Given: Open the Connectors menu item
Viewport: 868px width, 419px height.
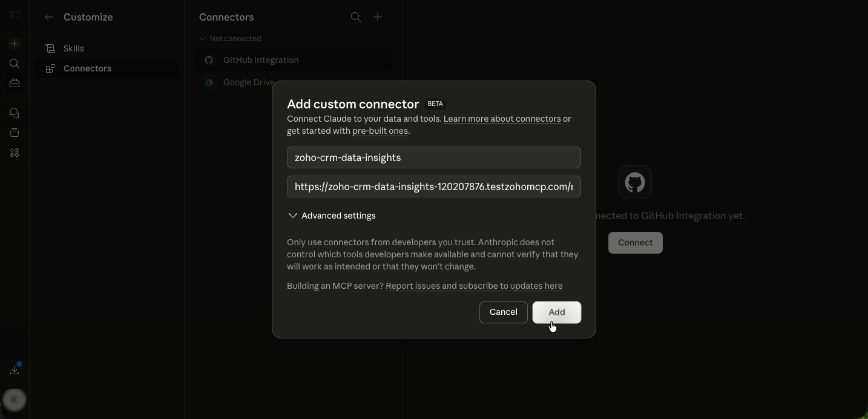Looking at the screenshot, I should click(107, 68).
